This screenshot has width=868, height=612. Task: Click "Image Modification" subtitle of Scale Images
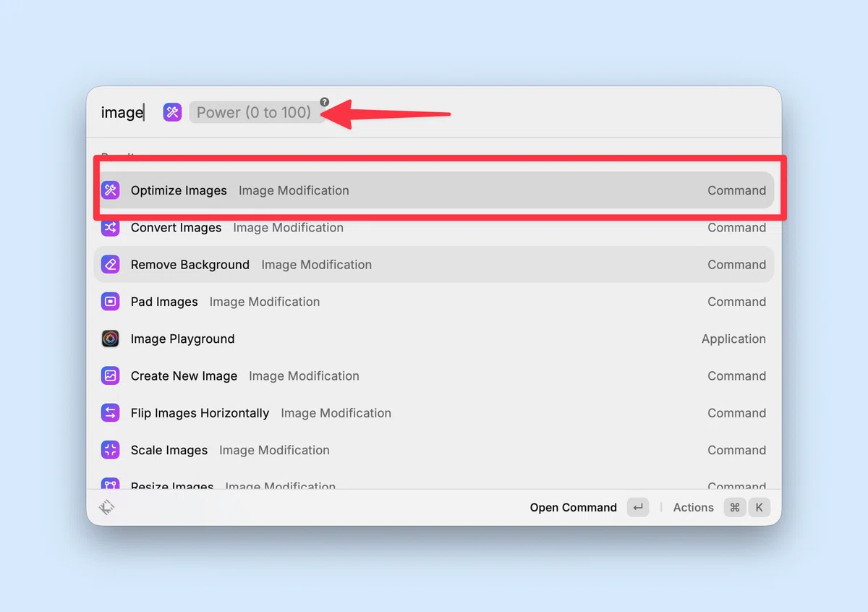pos(274,450)
